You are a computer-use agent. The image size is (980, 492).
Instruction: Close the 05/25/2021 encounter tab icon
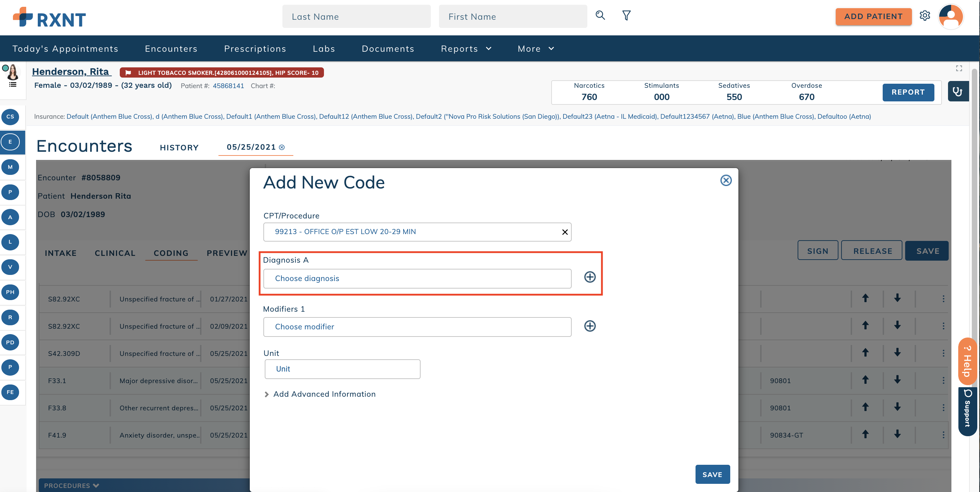[281, 147]
